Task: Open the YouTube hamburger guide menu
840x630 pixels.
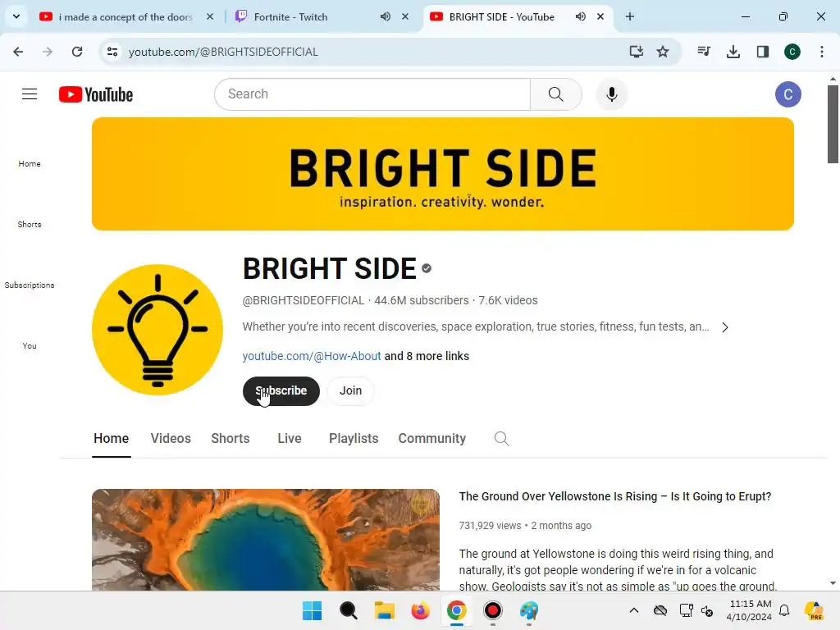Action: pos(30,94)
